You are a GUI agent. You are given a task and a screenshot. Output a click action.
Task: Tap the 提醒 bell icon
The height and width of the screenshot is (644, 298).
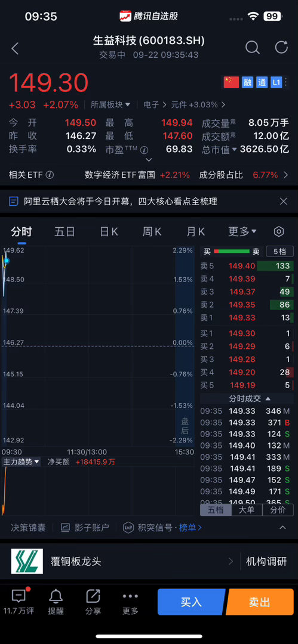click(x=56, y=596)
